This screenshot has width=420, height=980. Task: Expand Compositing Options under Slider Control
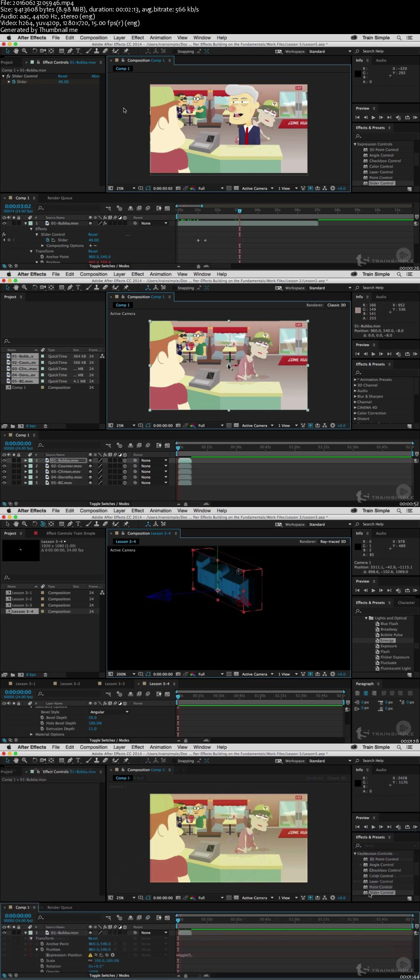(43, 246)
